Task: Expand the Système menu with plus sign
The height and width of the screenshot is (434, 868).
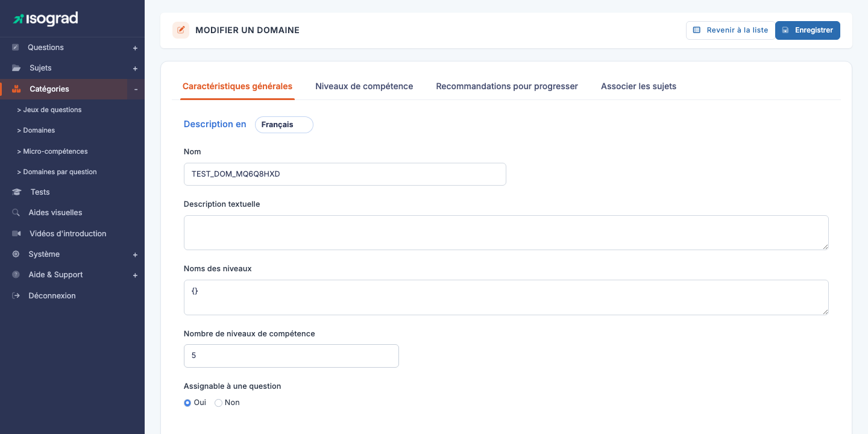Action: (135, 255)
